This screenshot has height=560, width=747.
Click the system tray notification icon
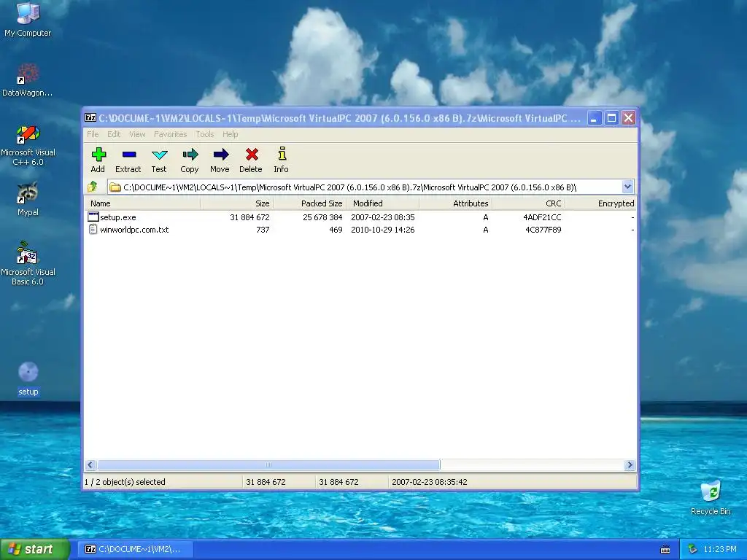pos(693,549)
